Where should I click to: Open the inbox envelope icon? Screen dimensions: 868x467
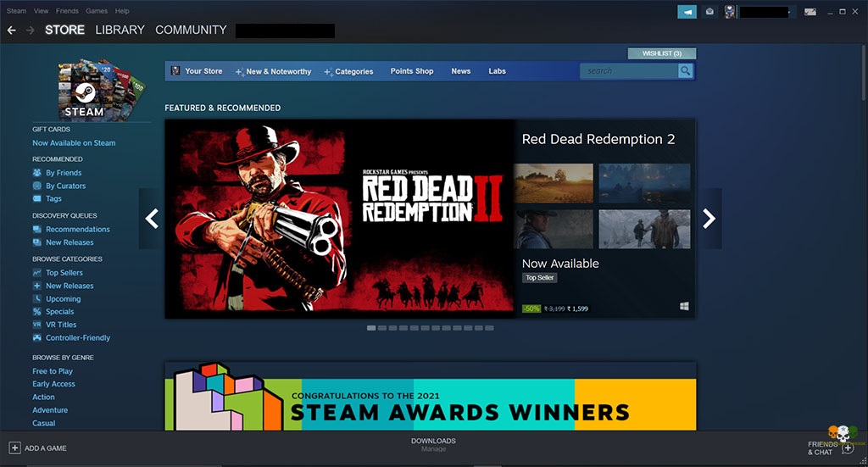(x=709, y=12)
